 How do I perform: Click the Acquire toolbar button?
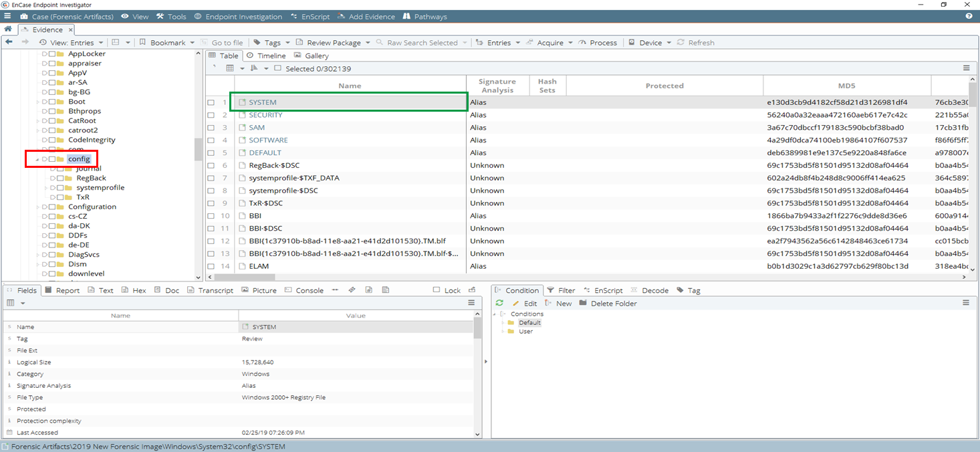pyautogui.click(x=545, y=42)
